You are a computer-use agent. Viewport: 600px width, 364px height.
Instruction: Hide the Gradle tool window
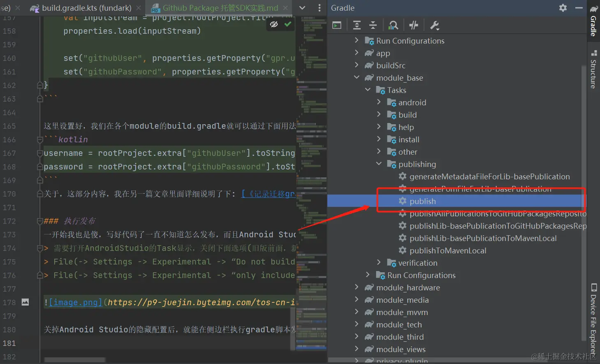(x=579, y=8)
